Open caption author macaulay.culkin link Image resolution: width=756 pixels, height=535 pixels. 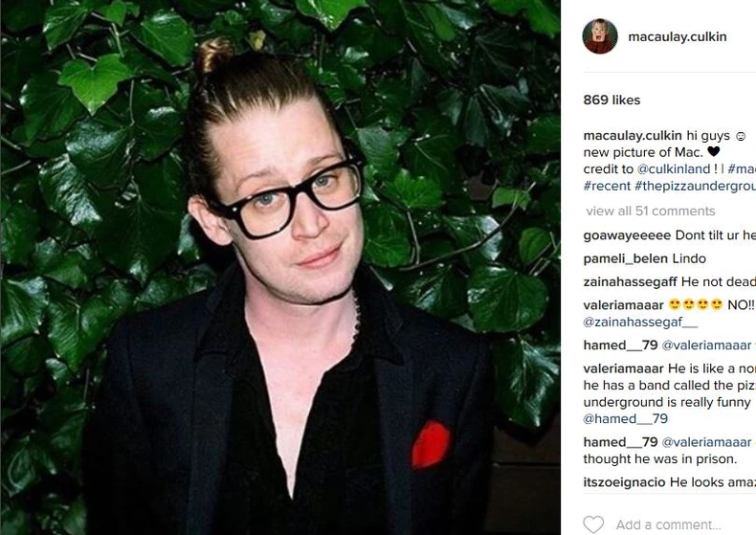[x=633, y=136]
